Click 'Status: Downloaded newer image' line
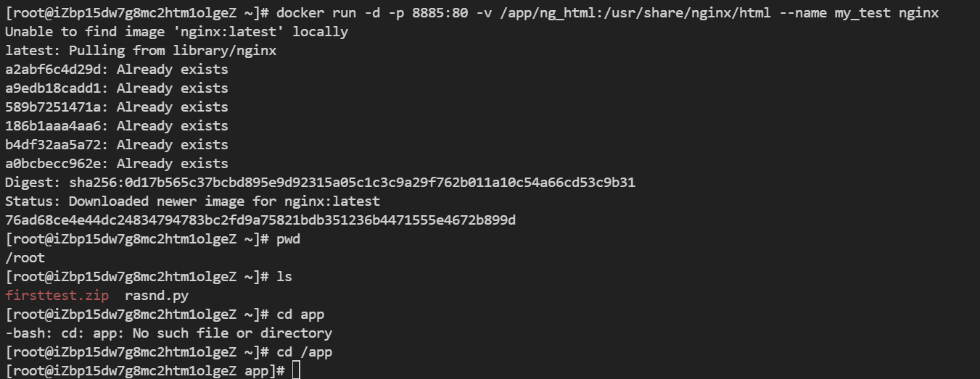The image size is (980, 379). click(192, 201)
